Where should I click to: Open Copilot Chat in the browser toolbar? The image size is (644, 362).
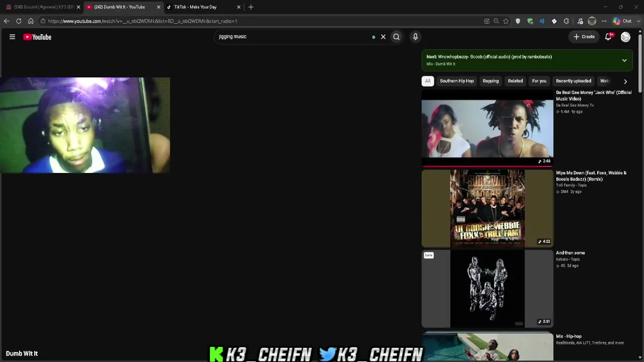[622, 21]
